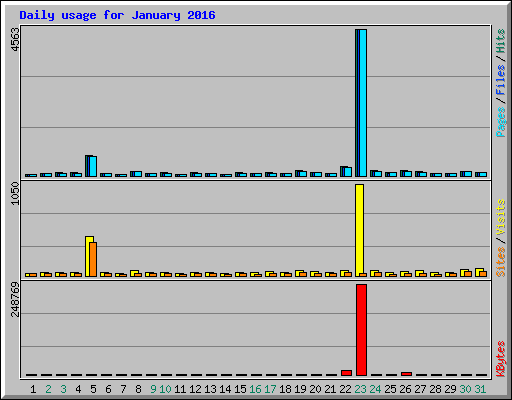Select the 4563 axis maximum label

[15, 40]
